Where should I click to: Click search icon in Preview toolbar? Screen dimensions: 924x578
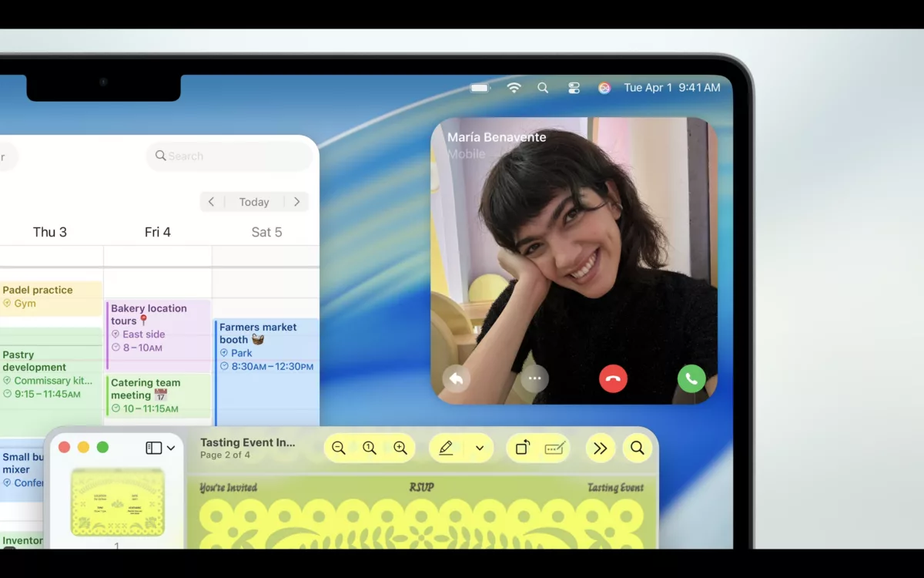point(638,448)
